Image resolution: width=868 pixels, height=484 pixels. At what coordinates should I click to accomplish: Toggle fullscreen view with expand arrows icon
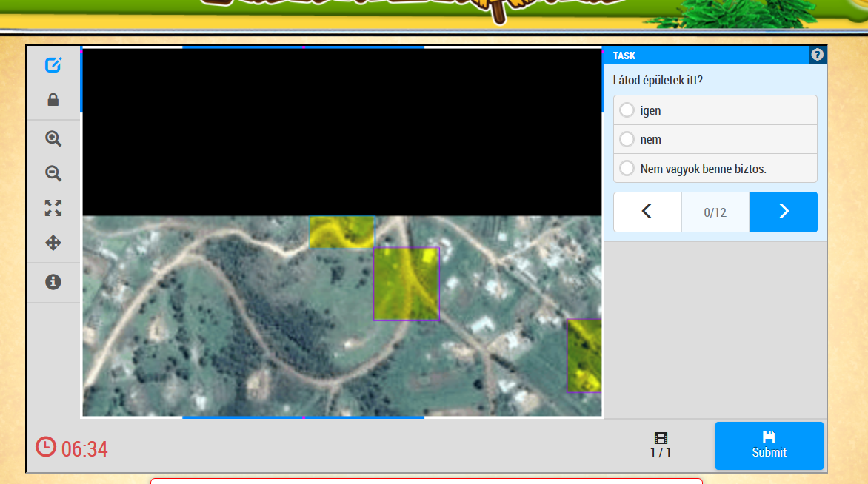(x=53, y=208)
